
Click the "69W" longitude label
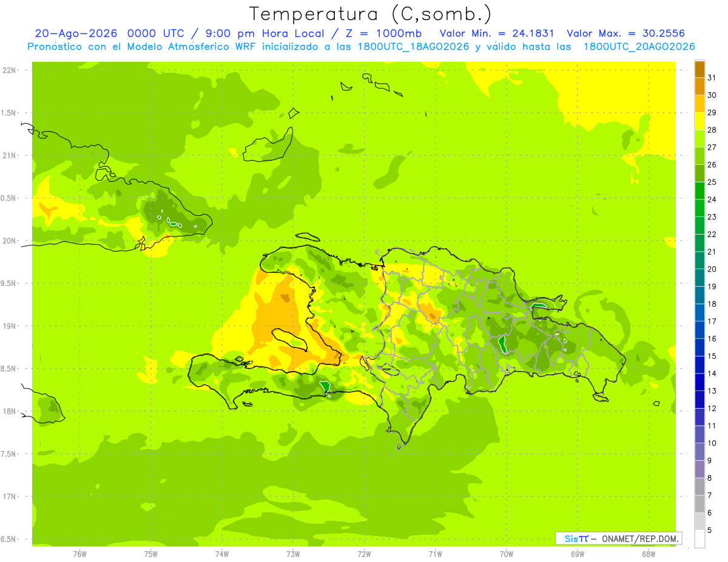[578, 554]
